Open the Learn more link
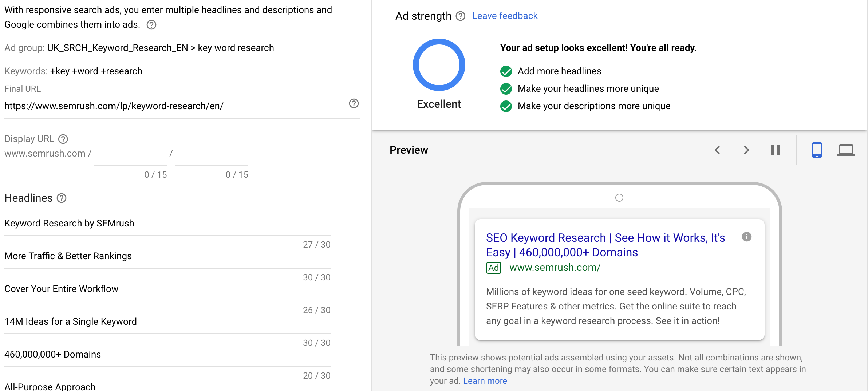Screen dimensions: 868x391 click(485, 381)
